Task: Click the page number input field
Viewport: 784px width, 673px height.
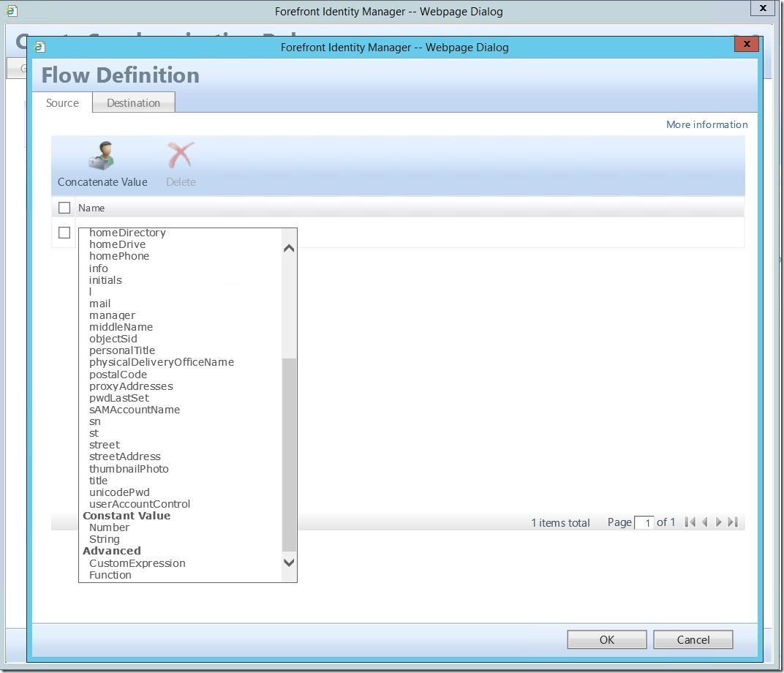Action: (x=644, y=522)
